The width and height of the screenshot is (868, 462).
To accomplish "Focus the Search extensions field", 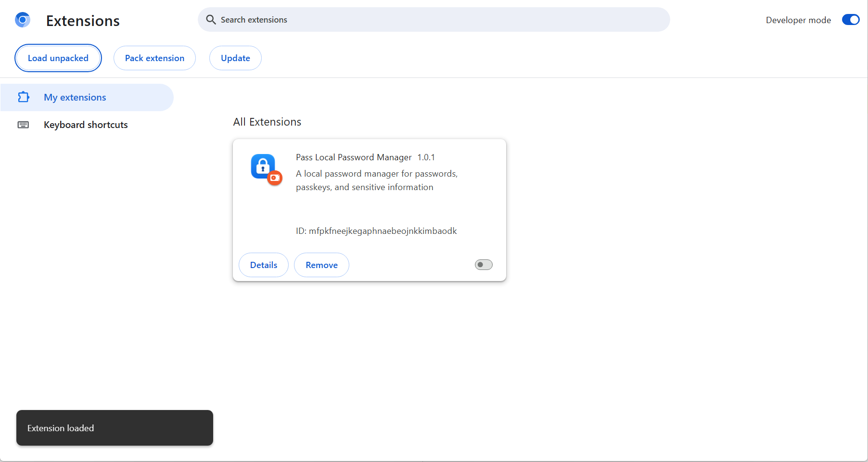I will click(434, 20).
